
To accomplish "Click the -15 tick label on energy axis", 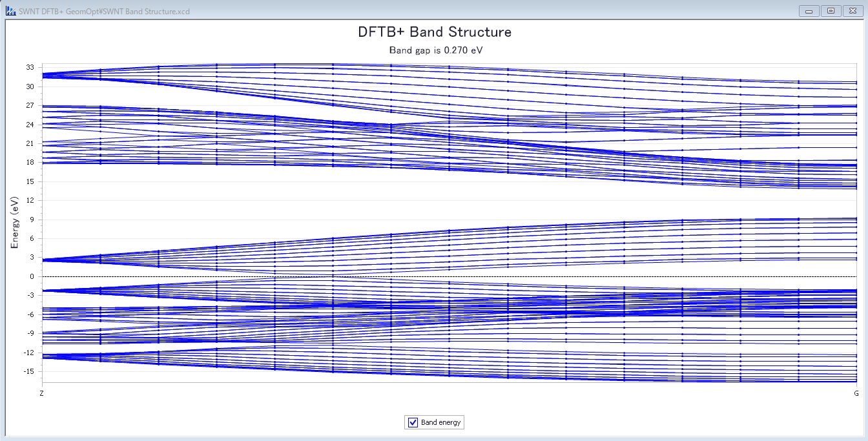I will point(28,371).
